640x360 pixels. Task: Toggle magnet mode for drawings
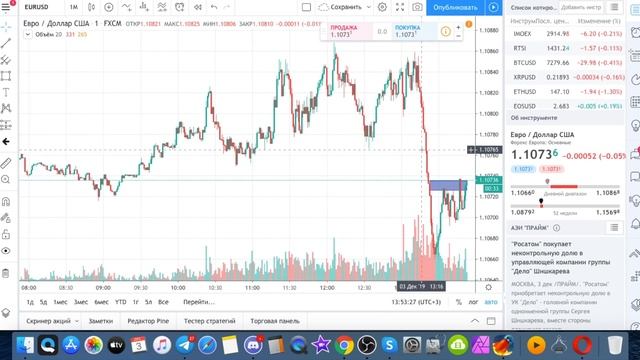coord(6,202)
